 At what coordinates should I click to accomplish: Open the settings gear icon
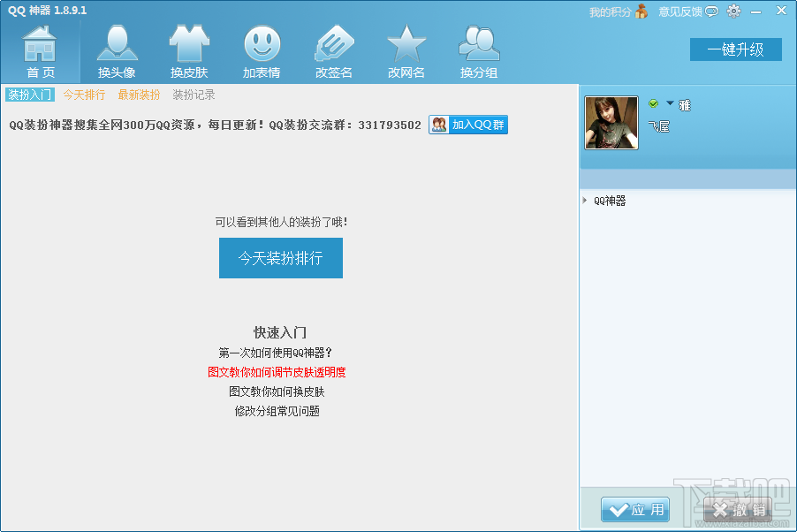pos(733,11)
